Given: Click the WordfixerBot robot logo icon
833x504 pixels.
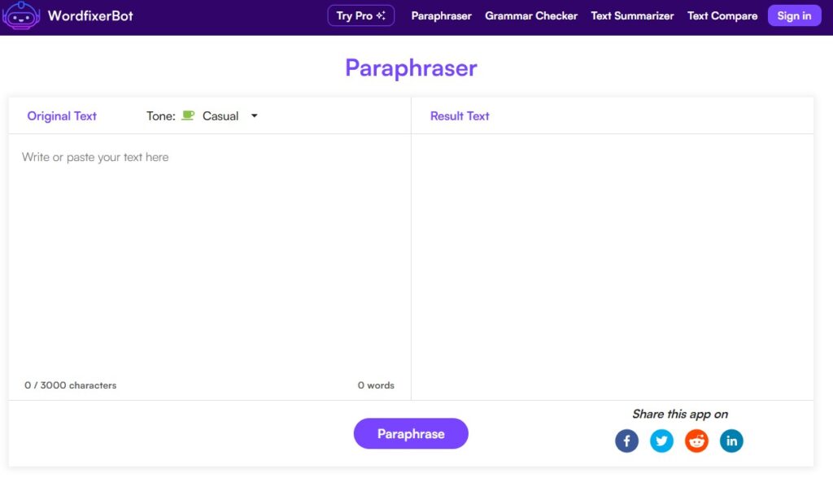Looking at the screenshot, I should [x=22, y=16].
